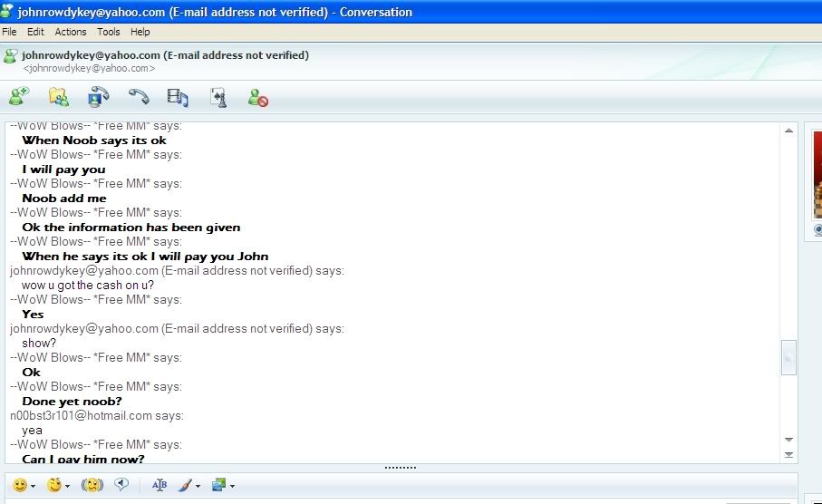
Task: Click the message "Can I pay him now?"
Action: [x=83, y=459]
